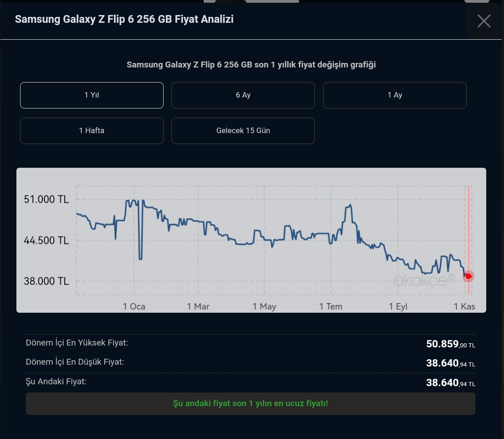Switch chart to 6 Ay range
This screenshot has width=504, height=439.
tap(243, 95)
